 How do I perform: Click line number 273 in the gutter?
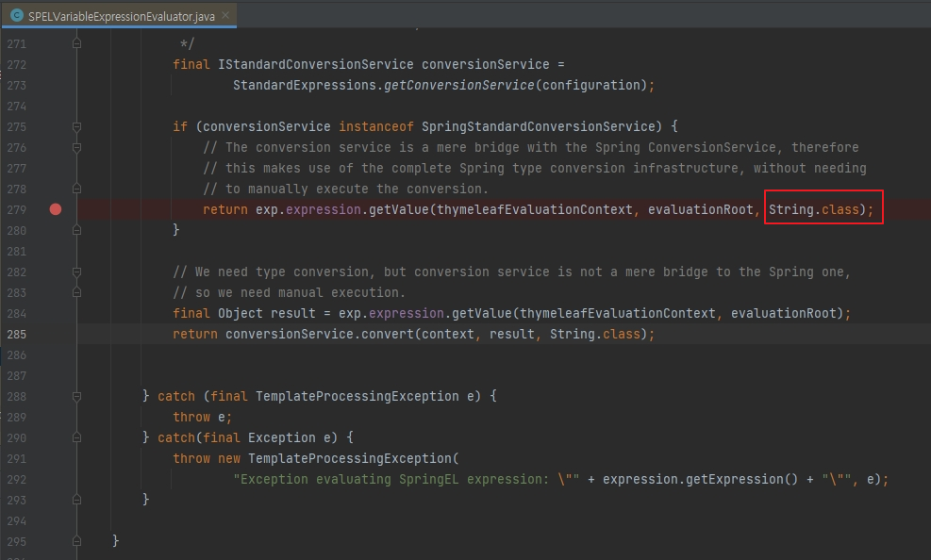pos(17,86)
